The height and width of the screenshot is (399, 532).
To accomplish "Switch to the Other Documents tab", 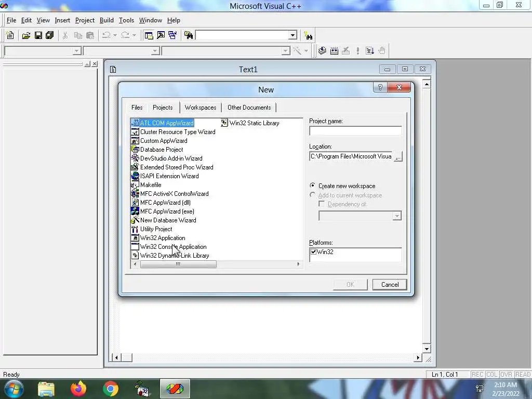I will coord(249,108).
